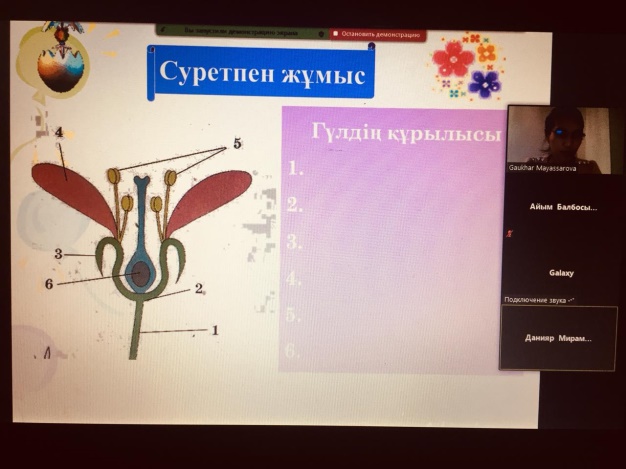The image size is (626, 469).
Task: Click label 1 next to the stem
Action: [215, 330]
